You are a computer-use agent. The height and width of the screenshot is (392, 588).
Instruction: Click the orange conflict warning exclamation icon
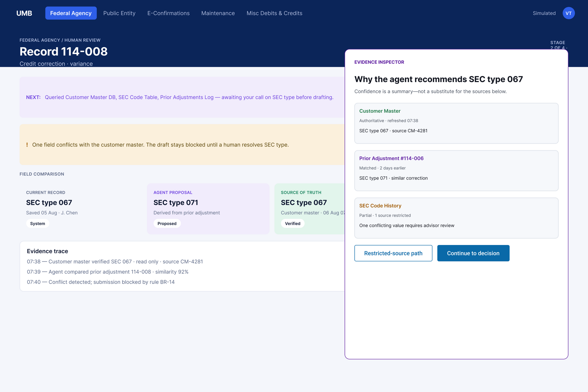tap(27, 145)
